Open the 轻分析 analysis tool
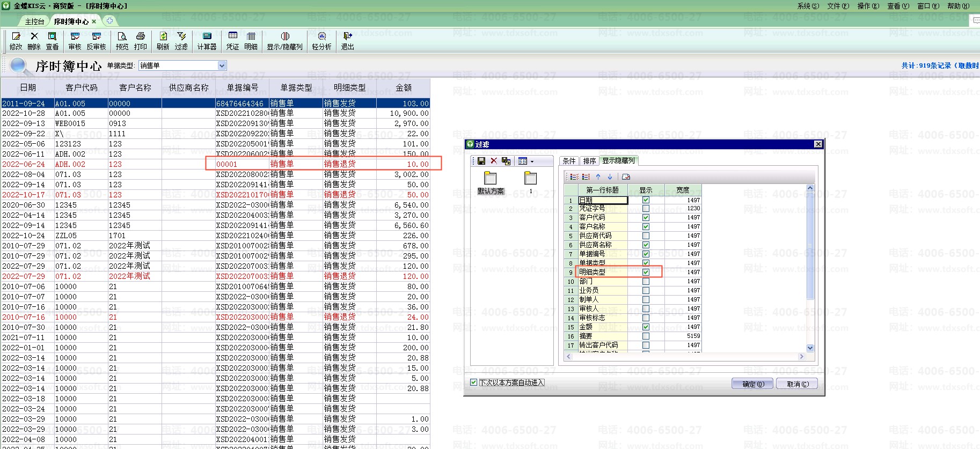Viewport: 980px width, 449px height. (321, 41)
